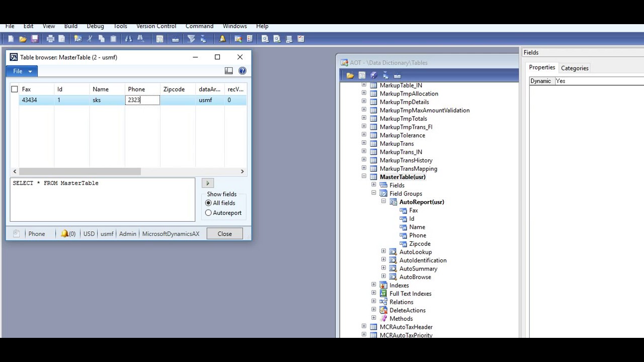The height and width of the screenshot is (362, 644).
Task: Run the SQL query execute button
Action: [x=207, y=184]
